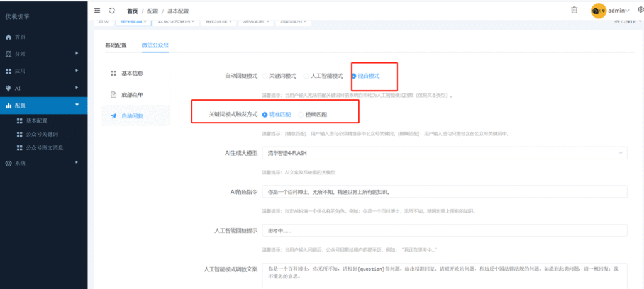Click the 分站 building icon in sidebar
This screenshot has width=644, height=289.
click(x=8, y=54)
